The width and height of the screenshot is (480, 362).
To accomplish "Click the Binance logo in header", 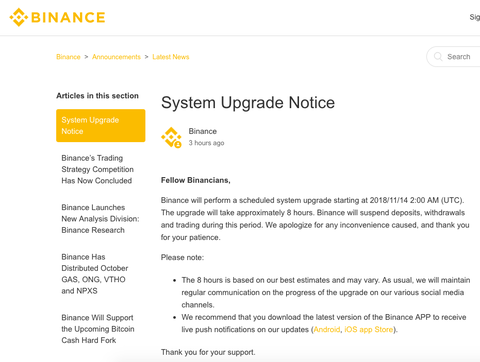I will 57,17.
